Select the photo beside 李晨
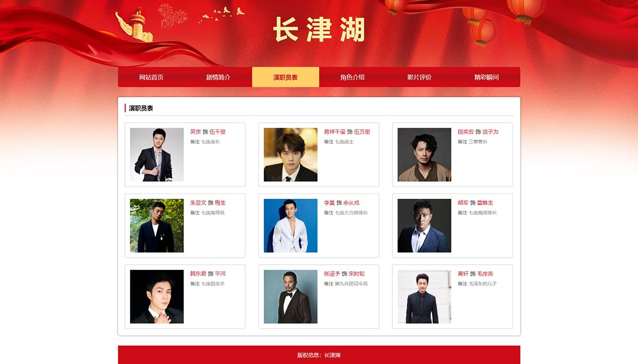This screenshot has width=638, height=364. click(291, 226)
